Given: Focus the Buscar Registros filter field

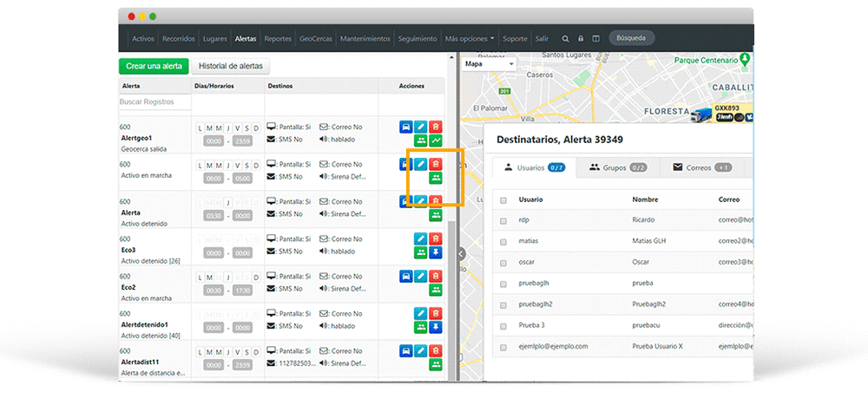Looking at the screenshot, I should pyautogui.click(x=155, y=101).
